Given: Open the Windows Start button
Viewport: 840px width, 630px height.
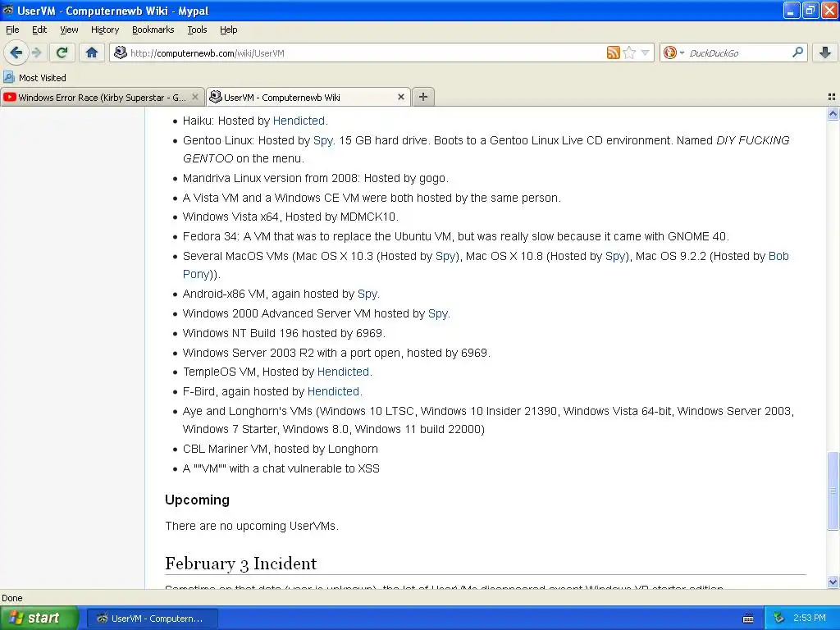Looking at the screenshot, I should point(39,619).
